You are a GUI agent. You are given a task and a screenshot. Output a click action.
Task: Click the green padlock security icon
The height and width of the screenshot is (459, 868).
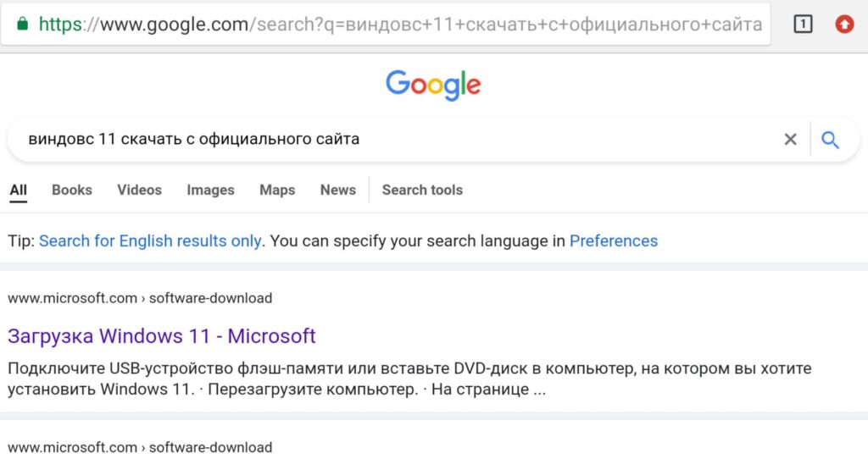click(x=22, y=24)
